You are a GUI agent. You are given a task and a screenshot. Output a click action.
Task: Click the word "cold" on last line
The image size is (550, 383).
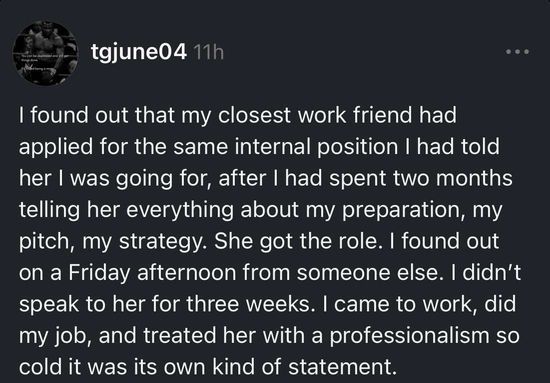(x=38, y=367)
